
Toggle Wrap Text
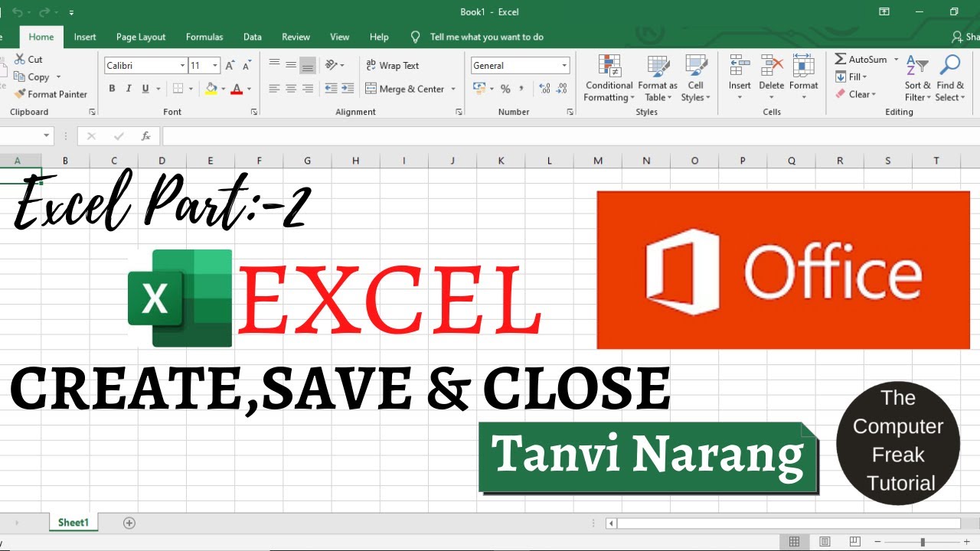[393, 65]
